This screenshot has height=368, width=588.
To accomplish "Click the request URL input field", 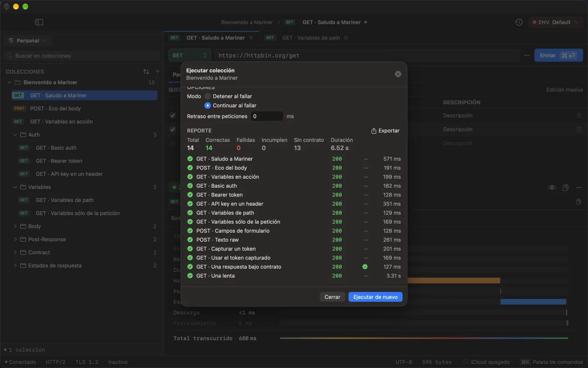I will (366, 55).
